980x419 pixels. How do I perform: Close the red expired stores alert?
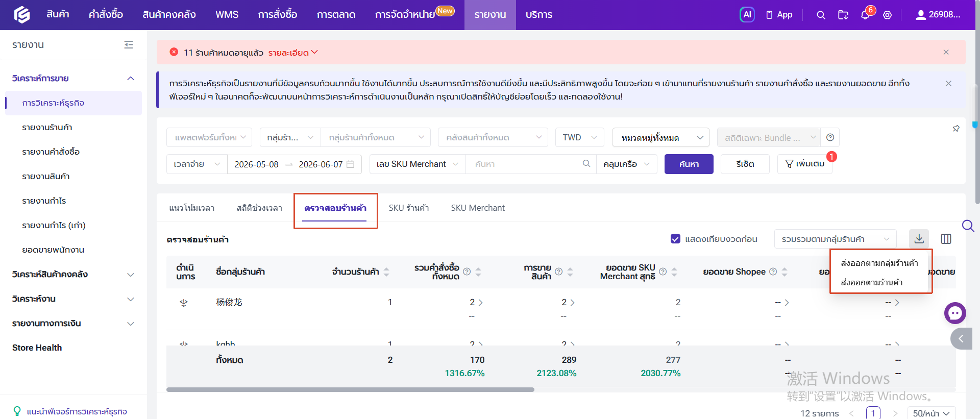946,52
